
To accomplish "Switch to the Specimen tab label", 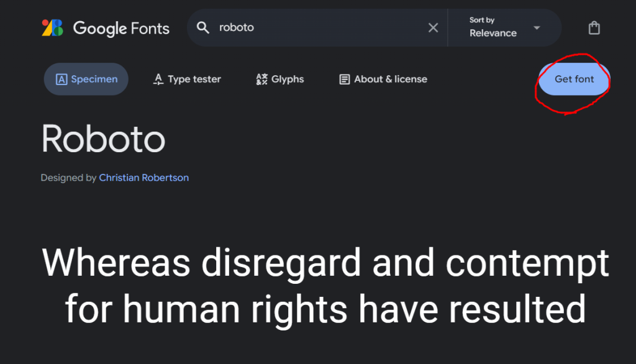I will coord(94,79).
